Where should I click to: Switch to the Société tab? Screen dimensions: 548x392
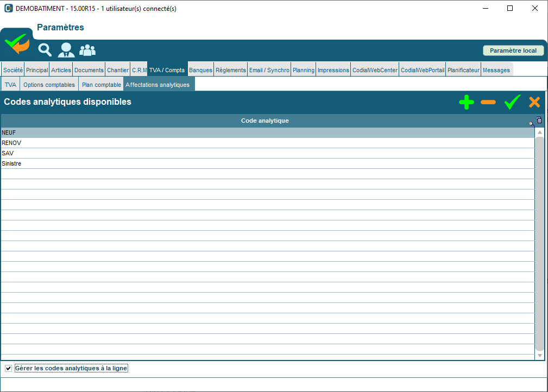point(12,70)
